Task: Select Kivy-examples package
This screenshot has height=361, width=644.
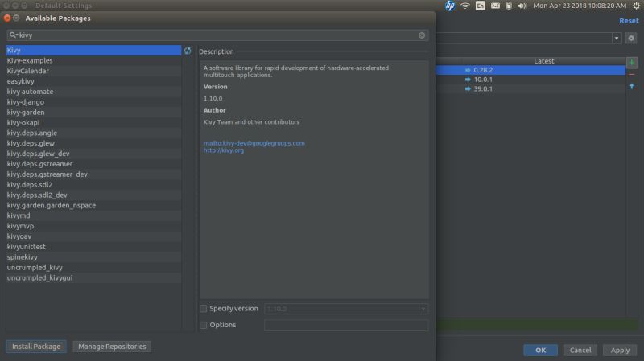Action: point(93,60)
